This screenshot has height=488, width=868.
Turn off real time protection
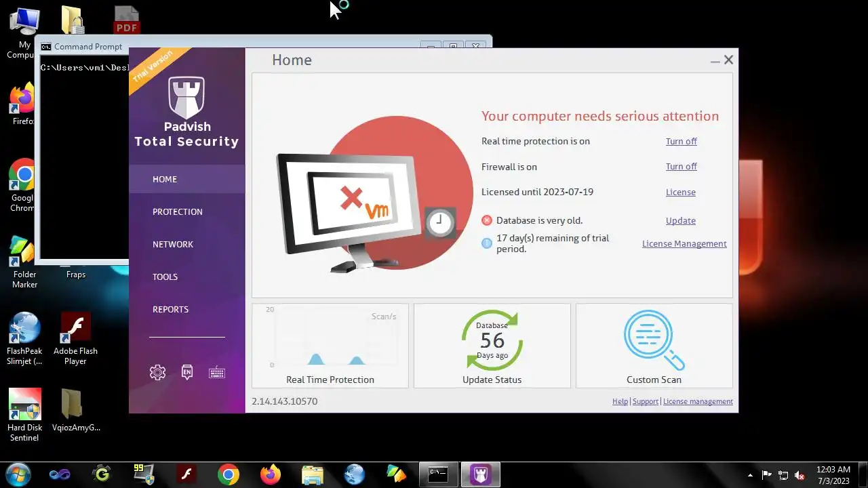tap(681, 141)
